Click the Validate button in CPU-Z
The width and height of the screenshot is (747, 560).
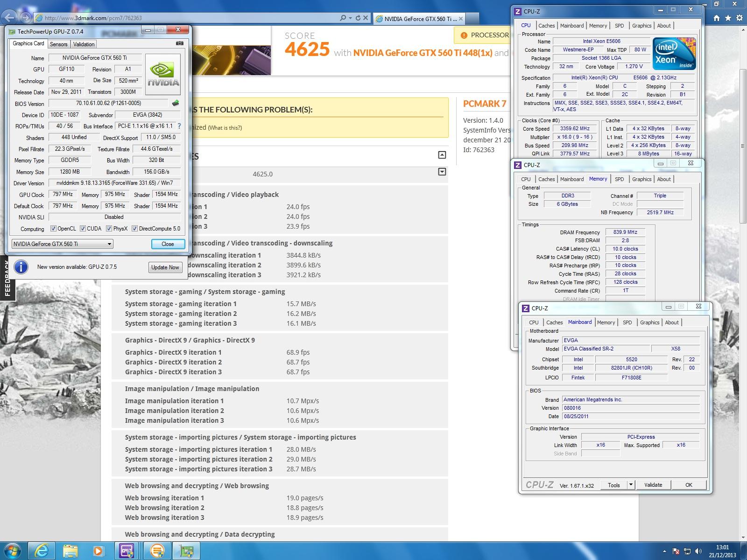tap(653, 485)
